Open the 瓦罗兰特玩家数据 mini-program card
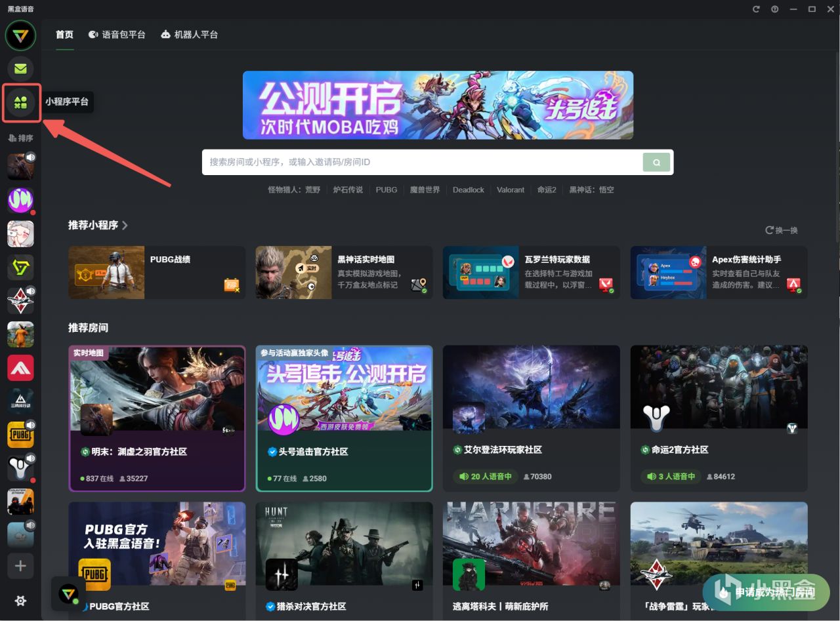The height and width of the screenshot is (621, 840). click(532, 273)
